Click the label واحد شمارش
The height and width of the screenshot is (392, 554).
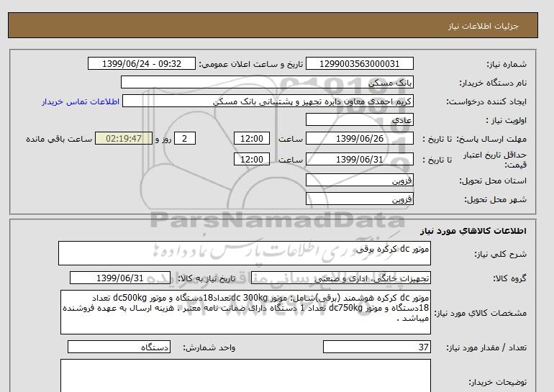pos(209,348)
